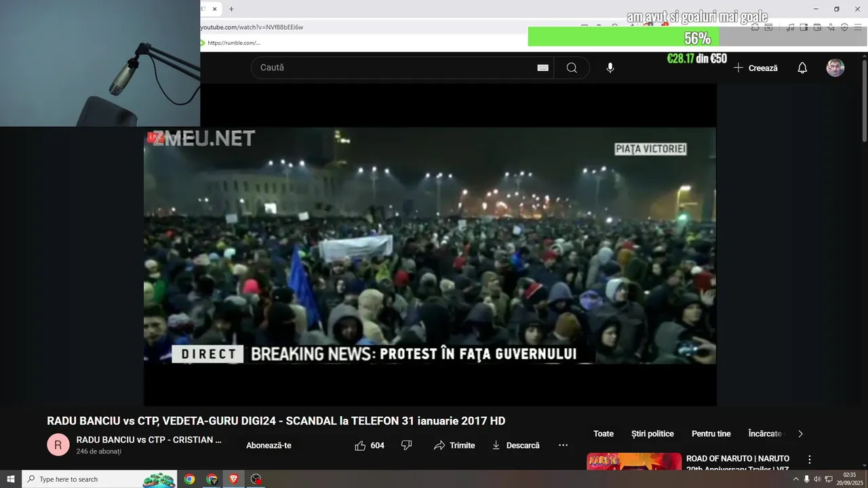Show more filter chips with right chevron
This screenshot has width=868, height=488.
coord(800,434)
